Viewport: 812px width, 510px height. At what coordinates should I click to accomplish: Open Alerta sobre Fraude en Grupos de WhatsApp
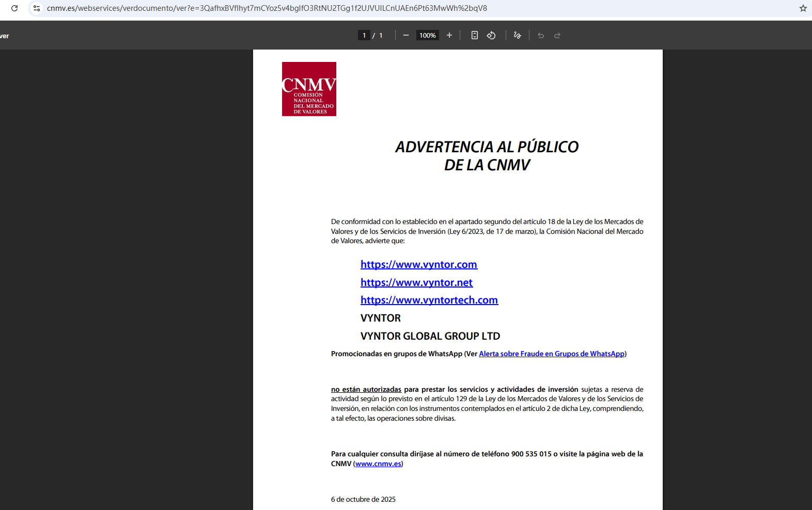point(551,354)
